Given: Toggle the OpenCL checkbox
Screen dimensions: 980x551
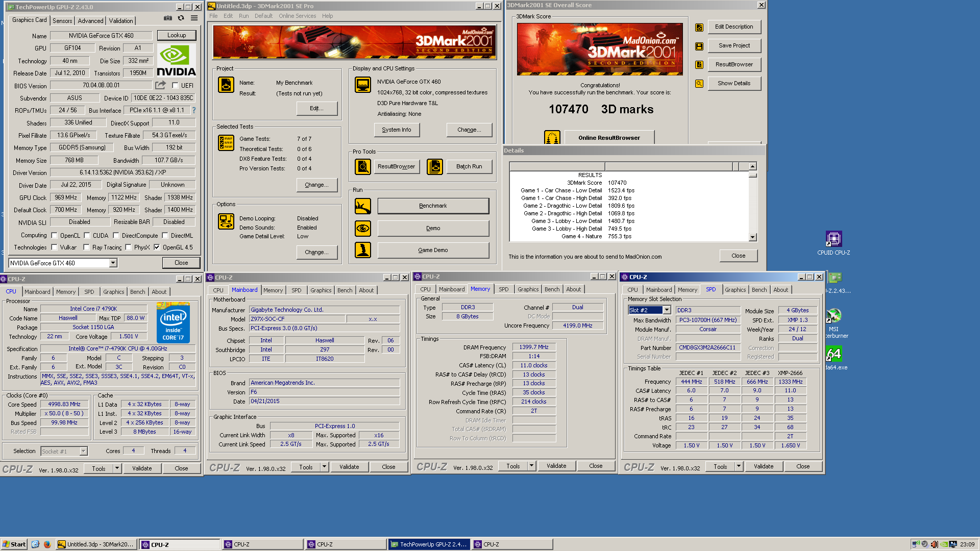Looking at the screenshot, I should 54,236.
